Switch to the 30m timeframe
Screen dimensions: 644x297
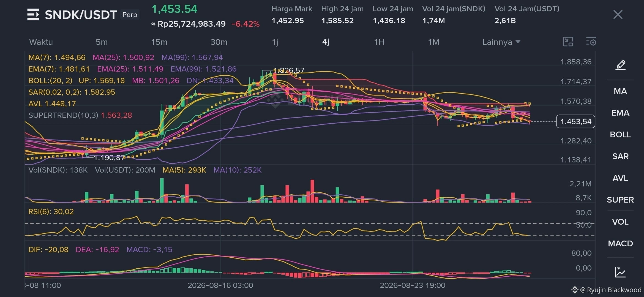coord(219,42)
